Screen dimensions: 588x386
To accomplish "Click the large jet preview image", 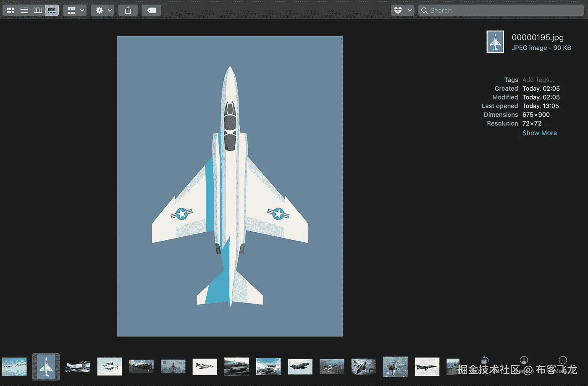I will pos(230,186).
